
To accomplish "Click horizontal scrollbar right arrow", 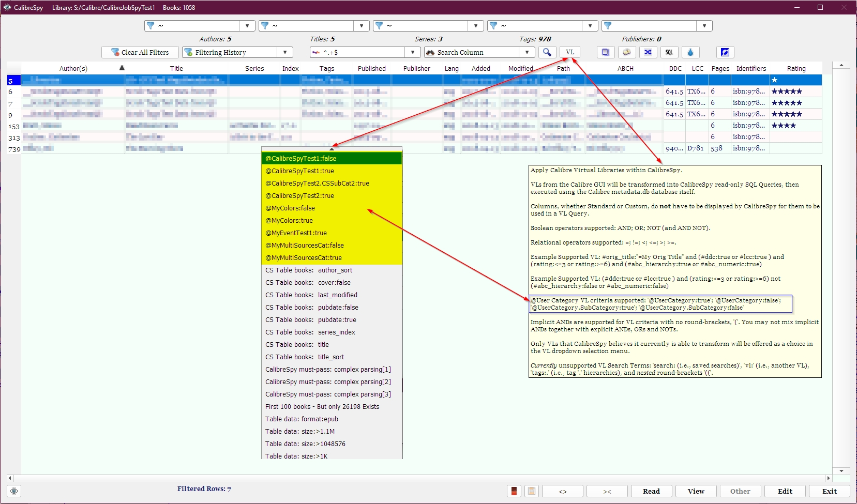I will coord(828,478).
